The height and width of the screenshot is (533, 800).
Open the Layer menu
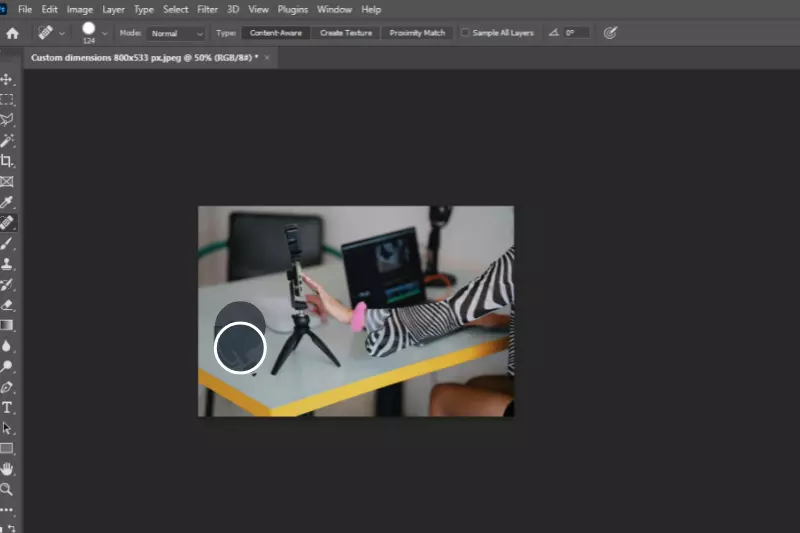click(x=113, y=10)
